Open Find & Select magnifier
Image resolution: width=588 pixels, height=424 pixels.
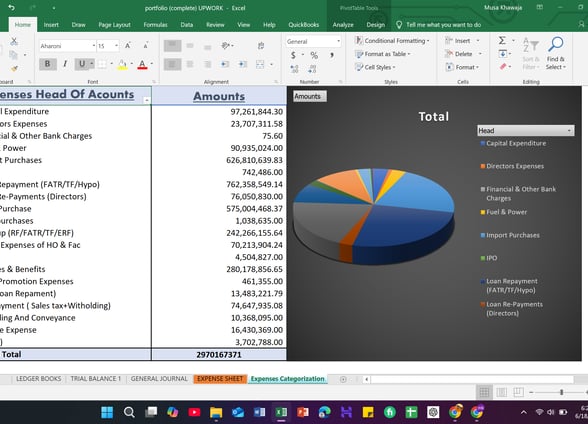555,52
